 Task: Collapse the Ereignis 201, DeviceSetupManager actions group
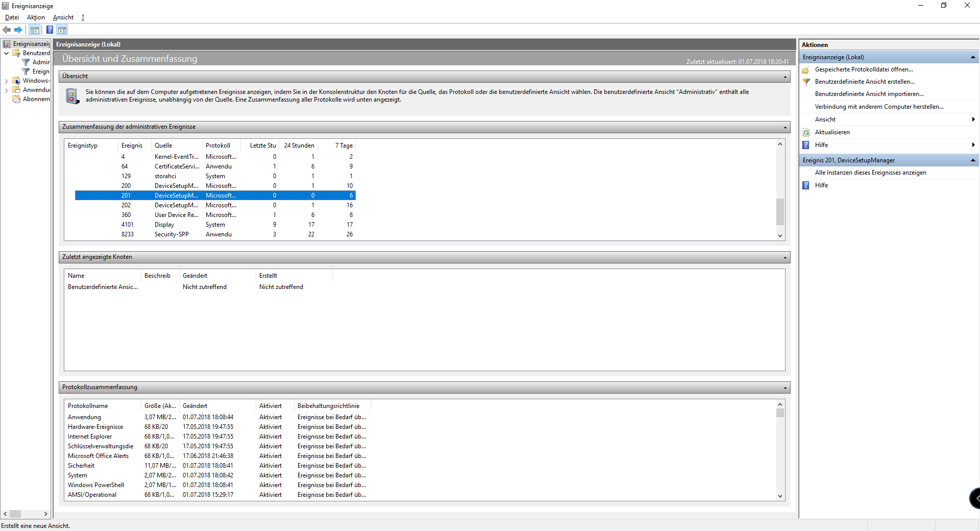pyautogui.click(x=973, y=160)
